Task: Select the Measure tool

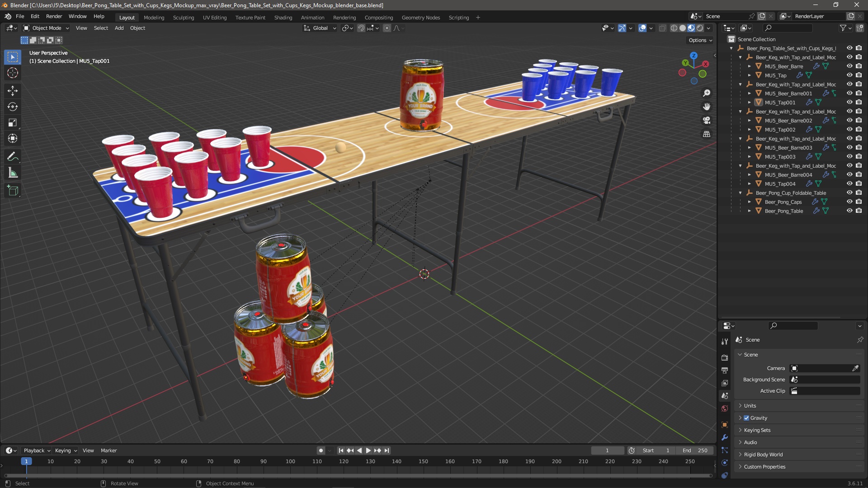Action: pyautogui.click(x=13, y=173)
